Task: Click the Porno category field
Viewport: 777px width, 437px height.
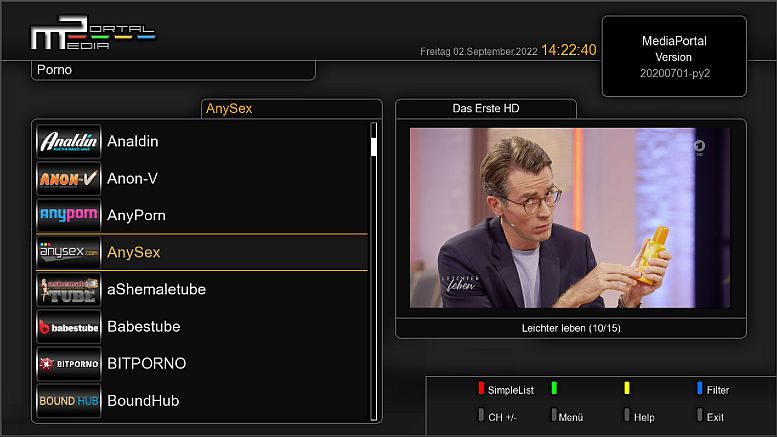Action: (x=173, y=70)
